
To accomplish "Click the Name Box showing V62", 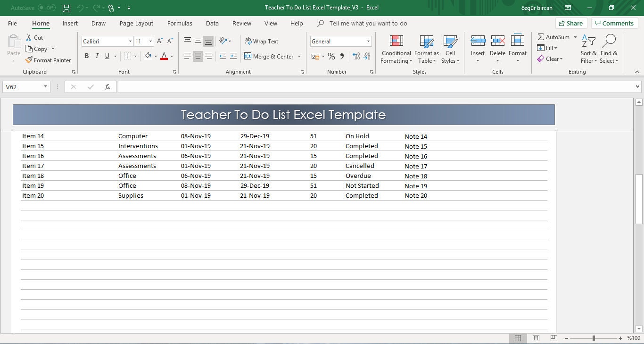I will pos(23,86).
